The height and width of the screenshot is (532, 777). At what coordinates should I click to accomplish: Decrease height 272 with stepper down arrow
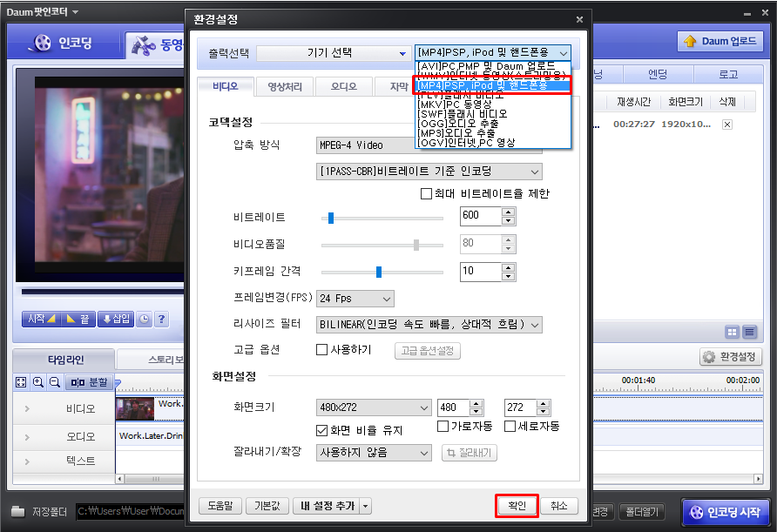pos(544,412)
